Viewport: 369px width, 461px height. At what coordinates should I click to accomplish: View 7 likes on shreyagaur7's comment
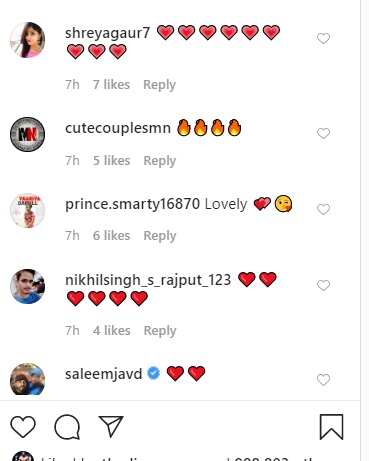(x=111, y=85)
